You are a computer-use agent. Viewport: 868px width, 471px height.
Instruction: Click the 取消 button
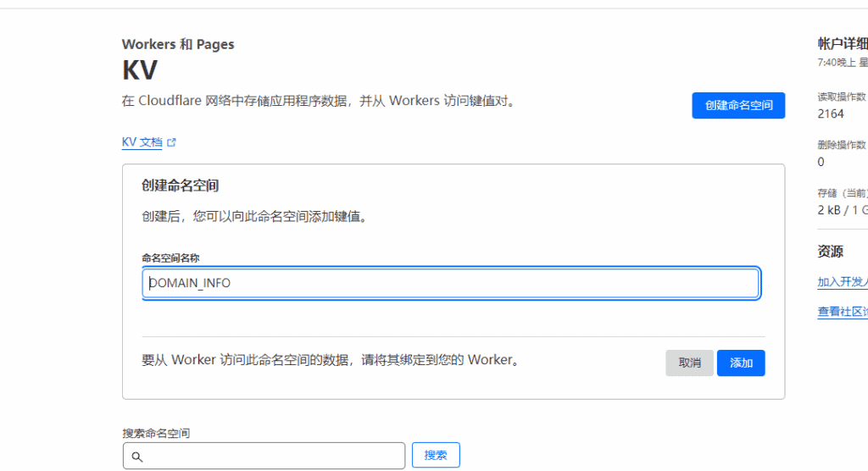point(689,363)
